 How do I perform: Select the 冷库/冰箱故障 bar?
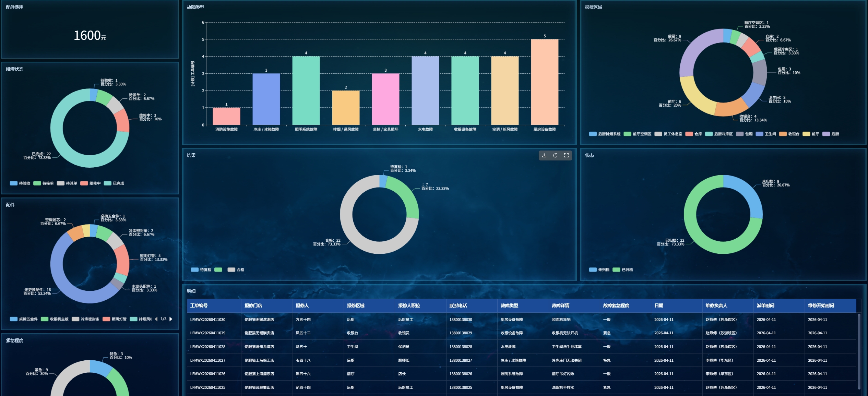click(x=266, y=99)
